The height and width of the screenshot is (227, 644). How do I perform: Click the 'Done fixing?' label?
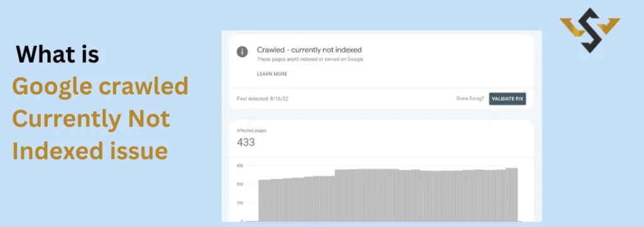tap(470, 99)
